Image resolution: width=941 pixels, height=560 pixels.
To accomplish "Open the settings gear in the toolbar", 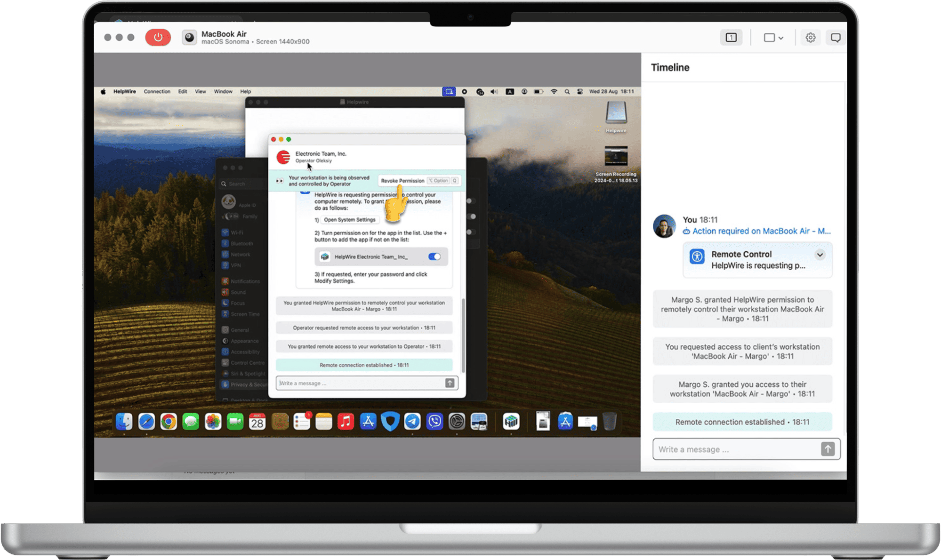I will [x=810, y=37].
